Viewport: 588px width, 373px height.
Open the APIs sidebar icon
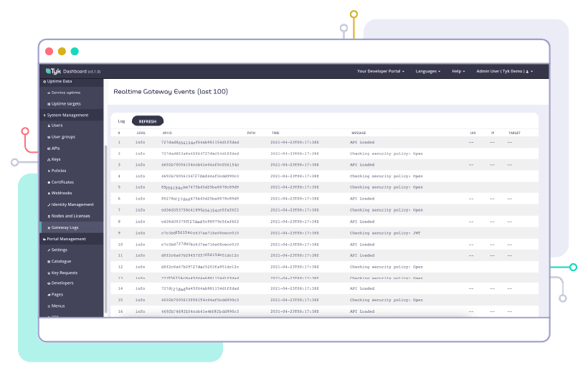49,148
